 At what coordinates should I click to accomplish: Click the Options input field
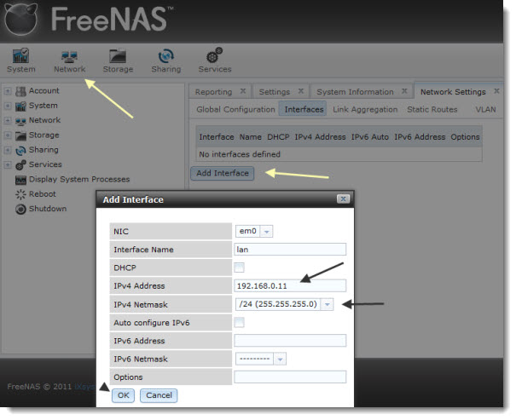point(290,377)
